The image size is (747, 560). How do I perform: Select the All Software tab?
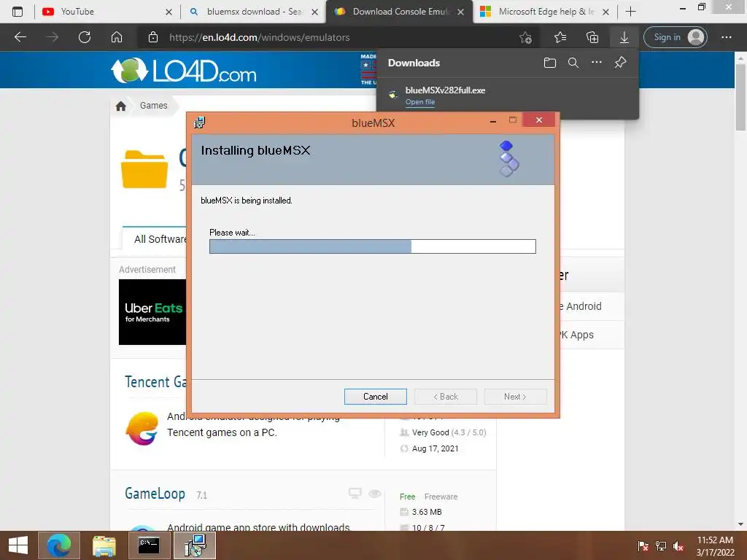click(x=155, y=238)
